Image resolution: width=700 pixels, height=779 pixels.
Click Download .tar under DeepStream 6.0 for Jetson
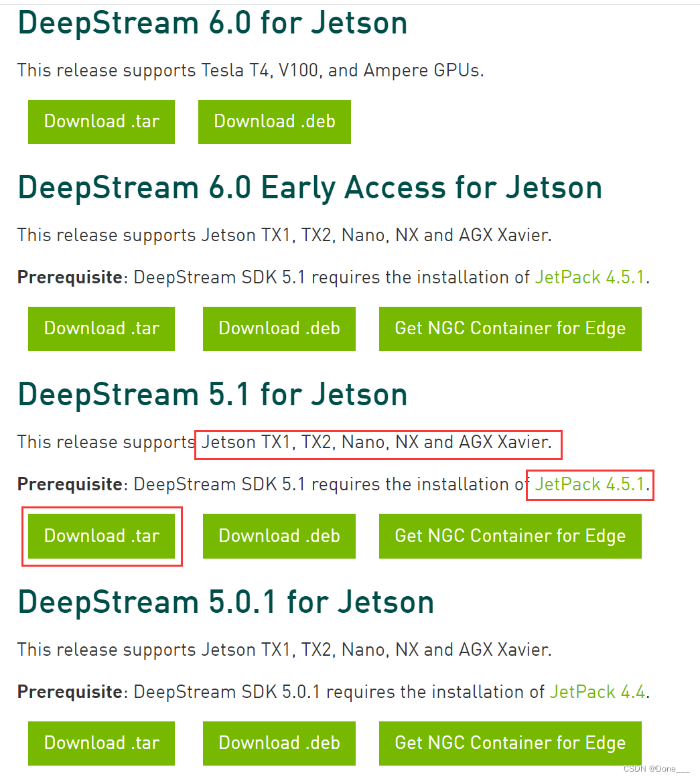(101, 121)
